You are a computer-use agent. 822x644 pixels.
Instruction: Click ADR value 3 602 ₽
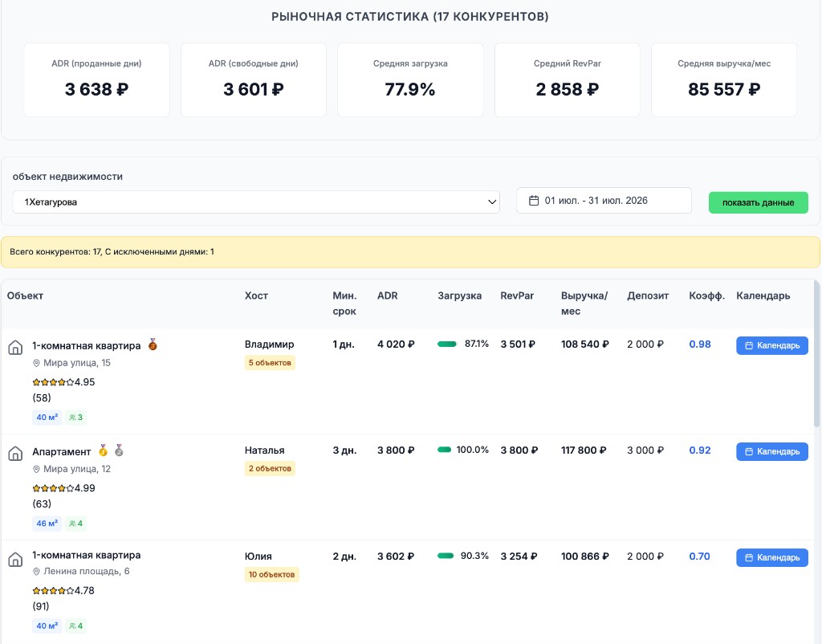coord(396,556)
